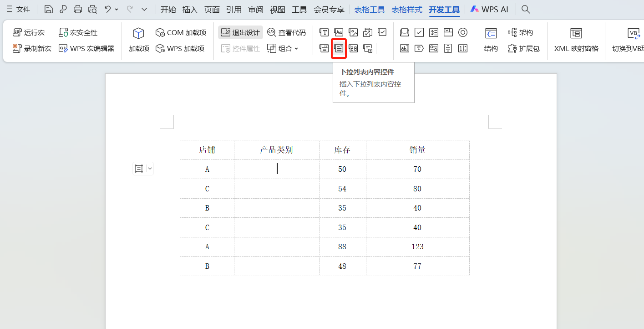Open the dropdown beside the table's content control
Viewport: 644px width, 329px height.
(x=150, y=168)
